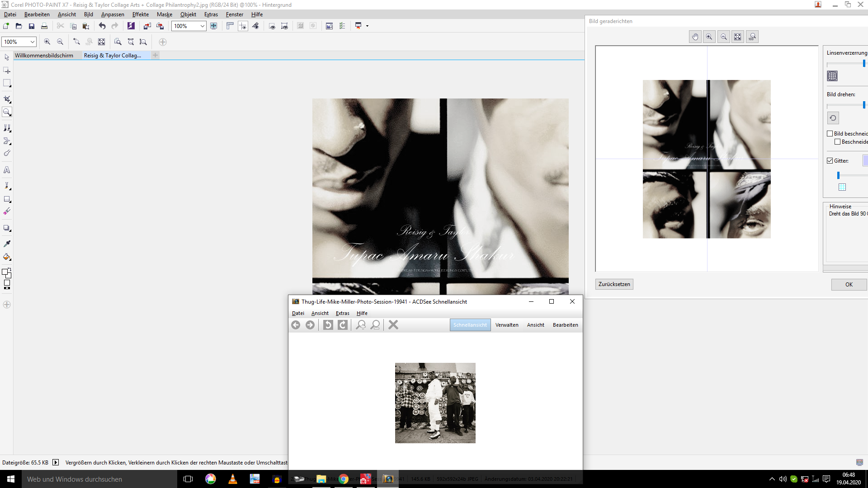This screenshot has height=488, width=868.
Task: Rotate left in ACDSee toolbar
Action: coord(328,325)
